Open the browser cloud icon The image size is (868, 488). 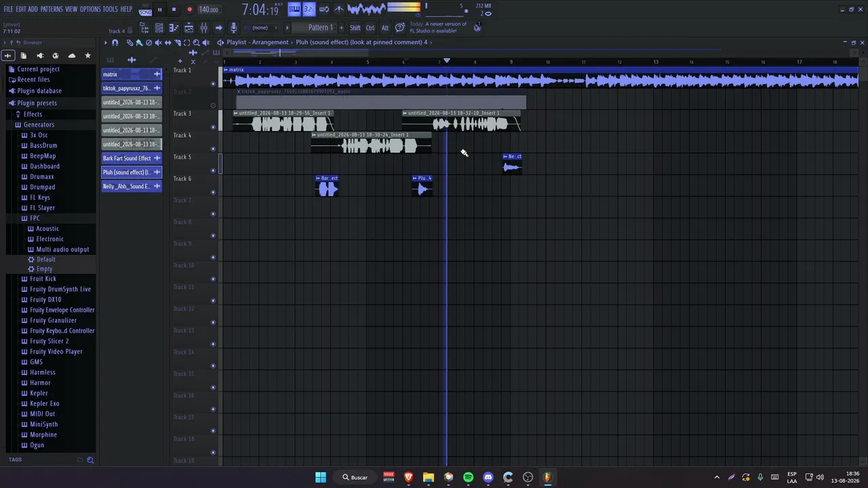72,56
